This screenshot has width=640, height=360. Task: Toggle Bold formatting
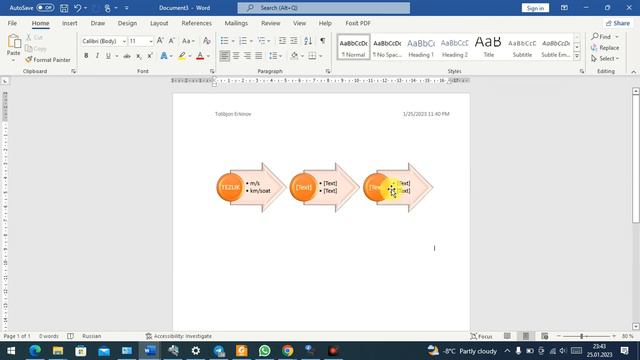tap(86, 56)
